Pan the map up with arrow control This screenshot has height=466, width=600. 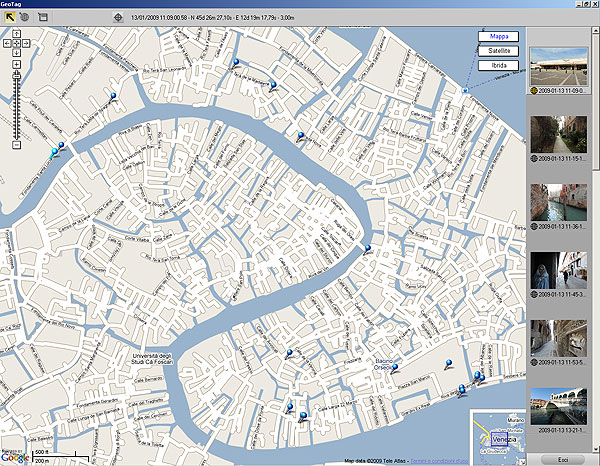(x=16, y=34)
